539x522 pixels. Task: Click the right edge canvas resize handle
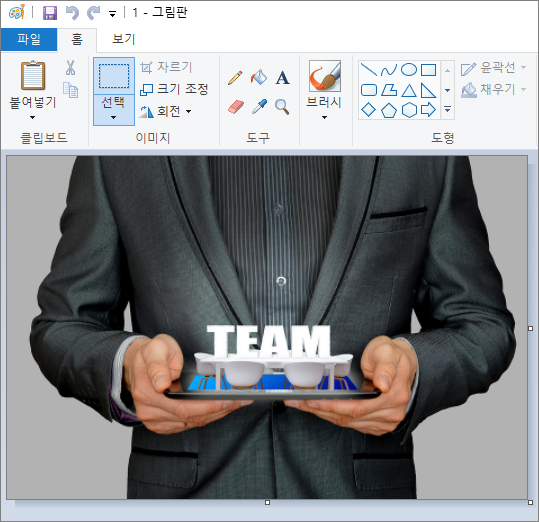pos(530,329)
